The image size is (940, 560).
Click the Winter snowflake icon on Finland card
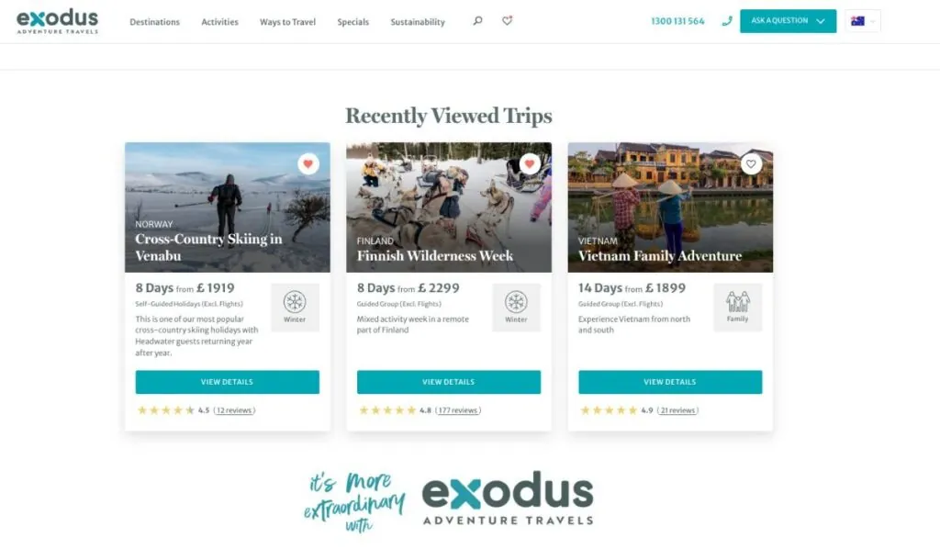pyautogui.click(x=516, y=302)
